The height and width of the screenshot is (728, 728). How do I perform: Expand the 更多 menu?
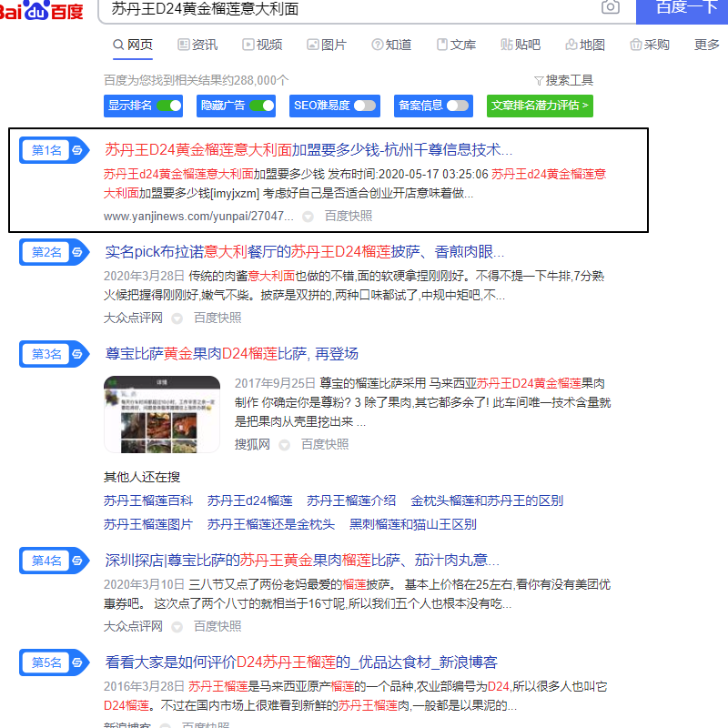pos(707,45)
